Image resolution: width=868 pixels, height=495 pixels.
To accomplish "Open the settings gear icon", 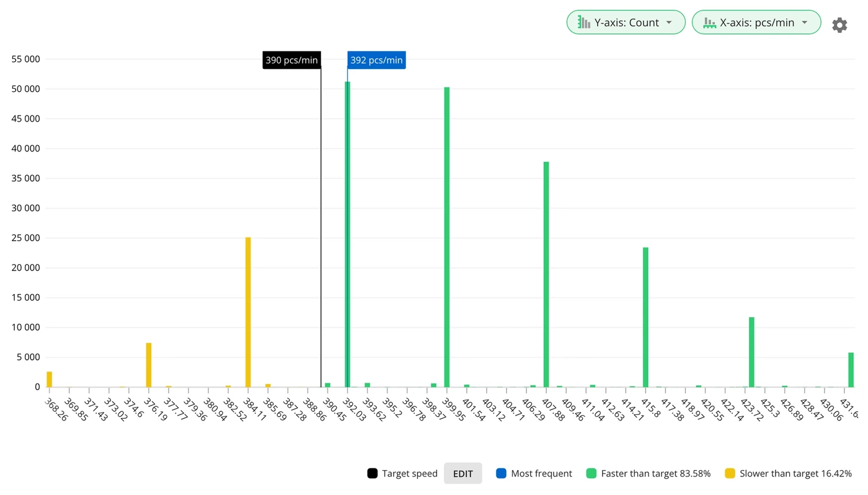I will [839, 25].
